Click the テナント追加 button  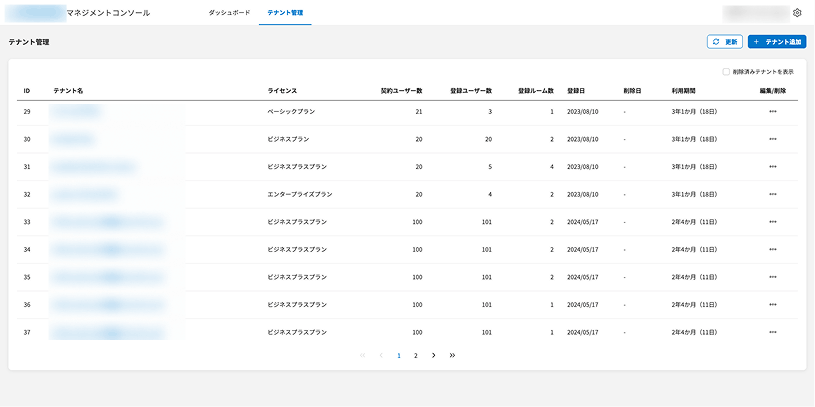pos(777,42)
